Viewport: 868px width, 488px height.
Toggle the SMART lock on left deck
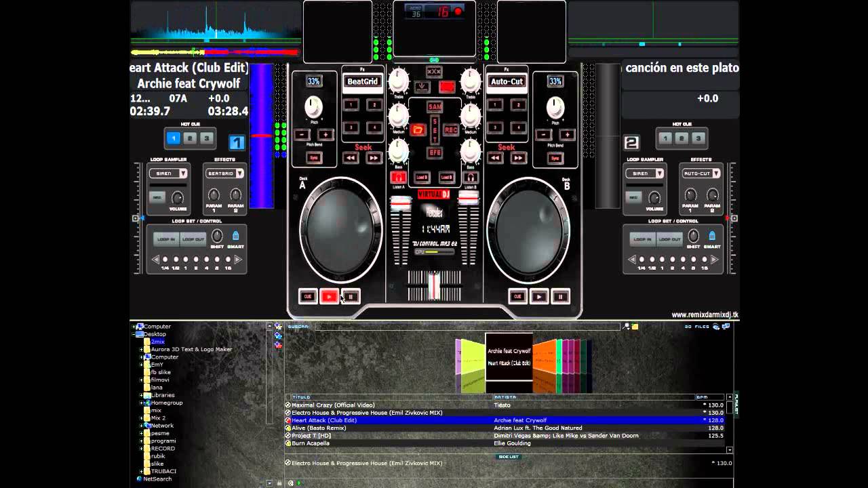pos(236,236)
